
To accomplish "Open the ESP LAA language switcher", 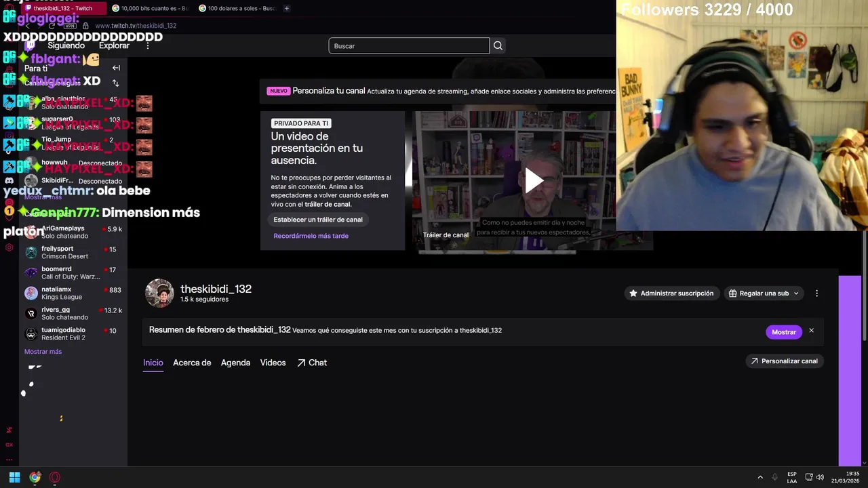I will (x=792, y=477).
